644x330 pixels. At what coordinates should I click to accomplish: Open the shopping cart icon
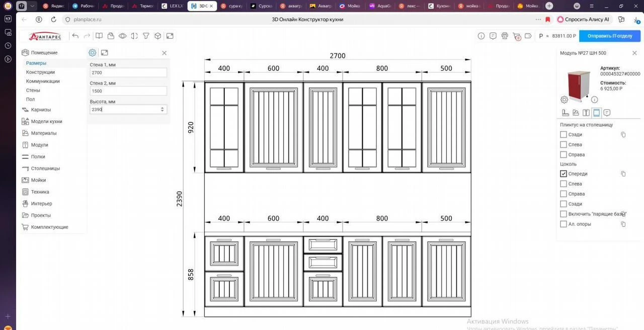point(516,36)
